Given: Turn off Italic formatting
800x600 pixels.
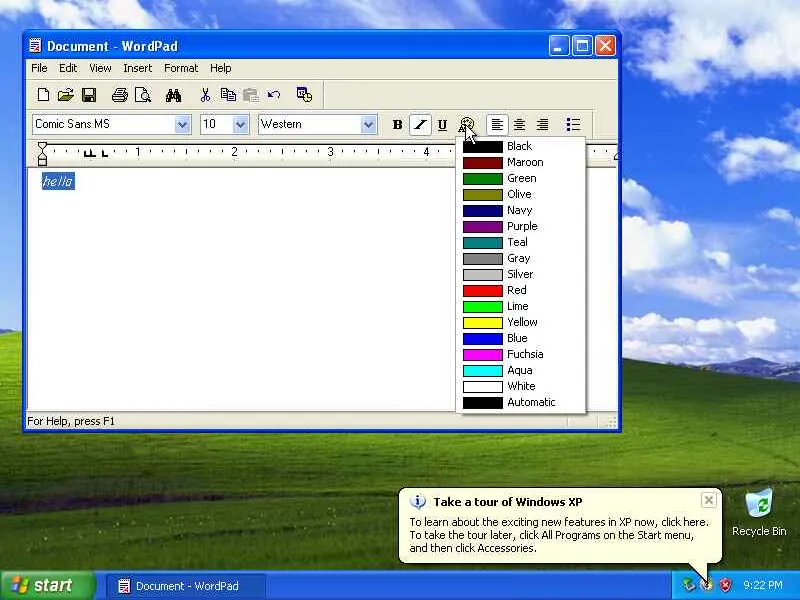Looking at the screenshot, I should 420,124.
